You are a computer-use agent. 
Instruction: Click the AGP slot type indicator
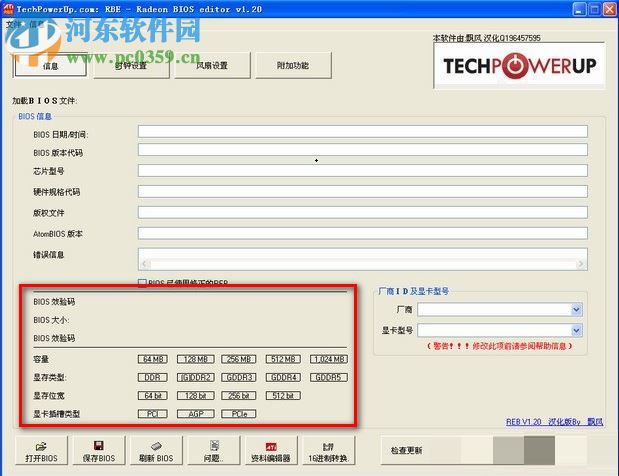196,414
